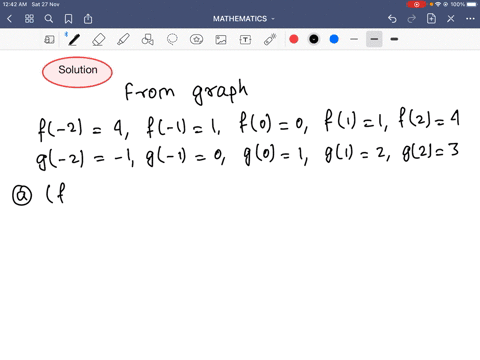Bookmark the current page

(68, 19)
